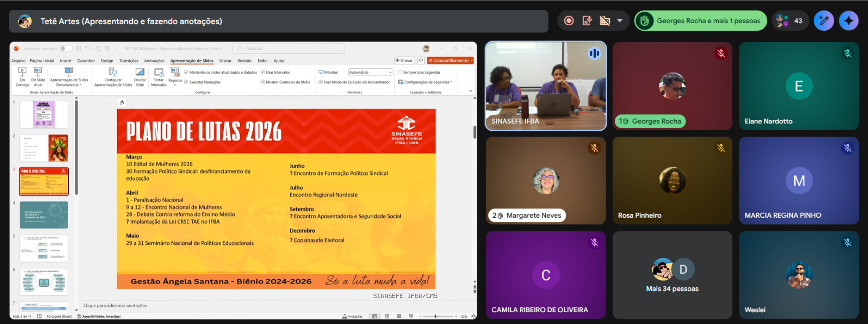Click the Compartilhamento button

coord(450,61)
